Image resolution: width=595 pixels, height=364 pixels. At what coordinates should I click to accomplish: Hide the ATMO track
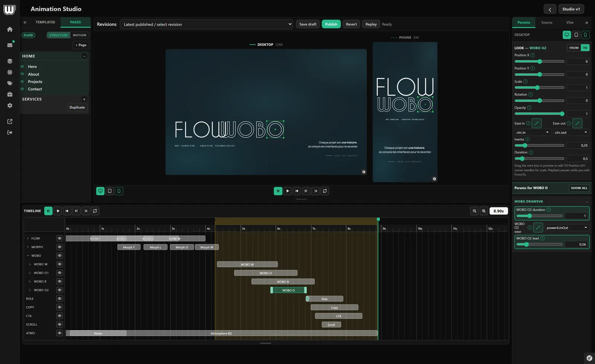[x=59, y=333]
